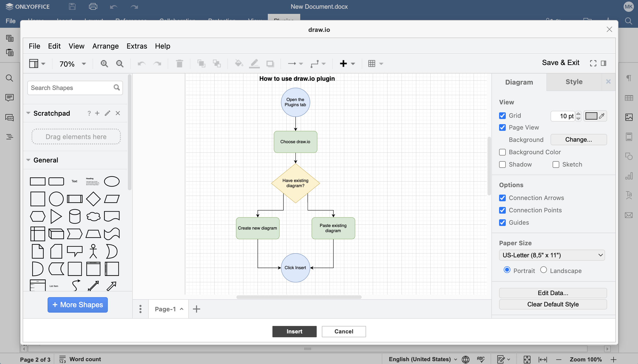638x364 pixels.
Task: Select Landscape orientation
Action: point(544,270)
